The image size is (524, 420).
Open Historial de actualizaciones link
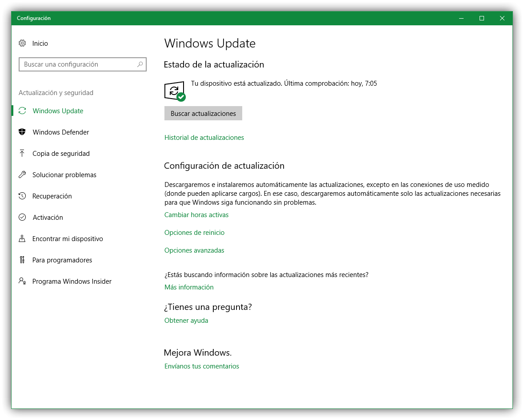(x=204, y=138)
